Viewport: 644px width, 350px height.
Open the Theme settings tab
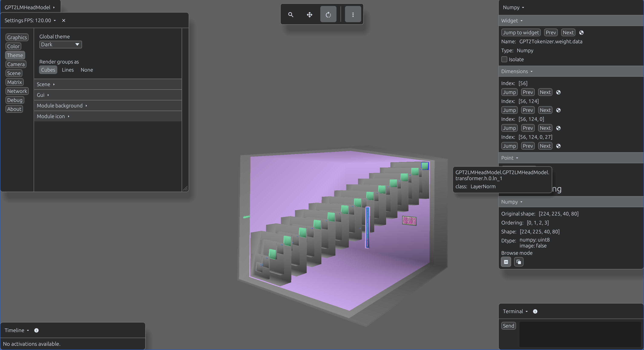(x=15, y=55)
